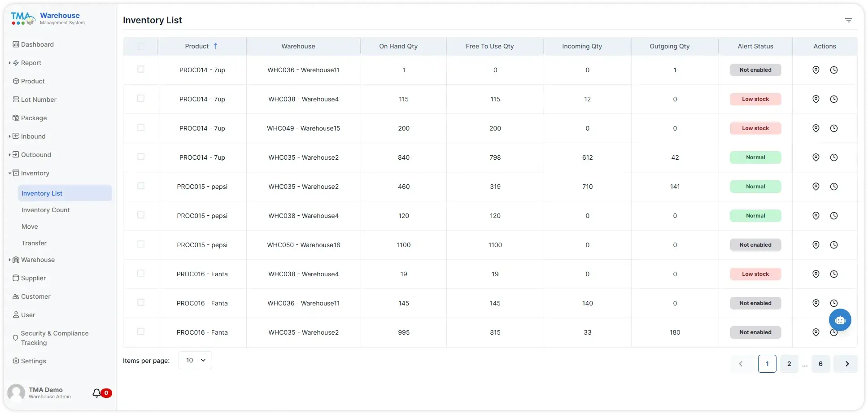Image resolution: width=868 pixels, height=414 pixels.
Task: Click the notification bell icon
Action: (x=96, y=393)
